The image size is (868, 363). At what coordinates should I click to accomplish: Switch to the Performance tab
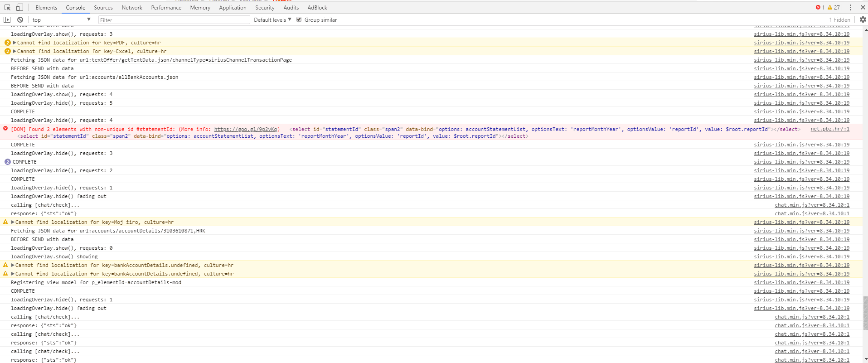[x=166, y=8]
